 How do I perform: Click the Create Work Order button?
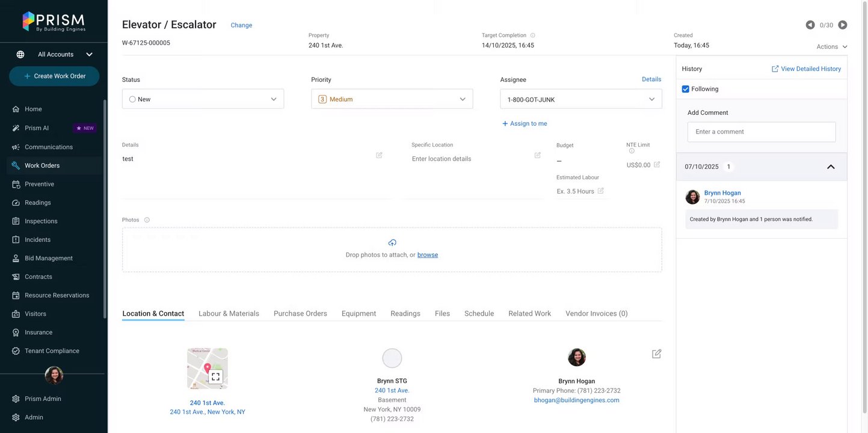(x=54, y=76)
